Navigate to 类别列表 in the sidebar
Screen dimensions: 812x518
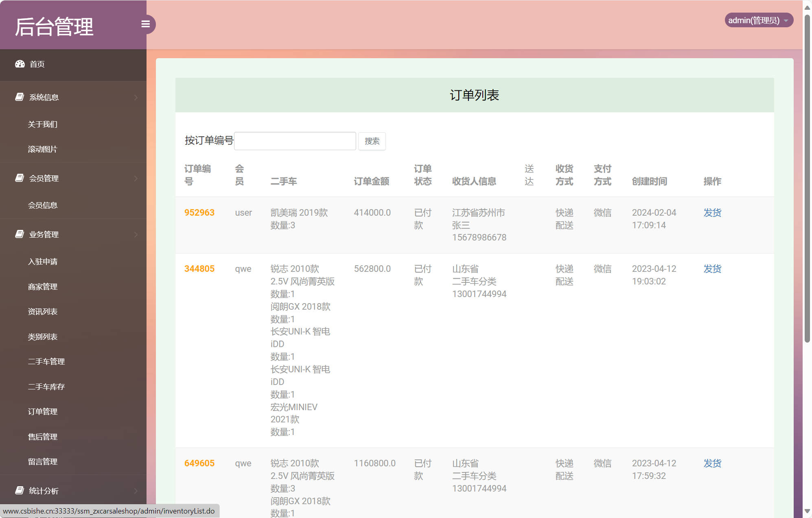[42, 337]
